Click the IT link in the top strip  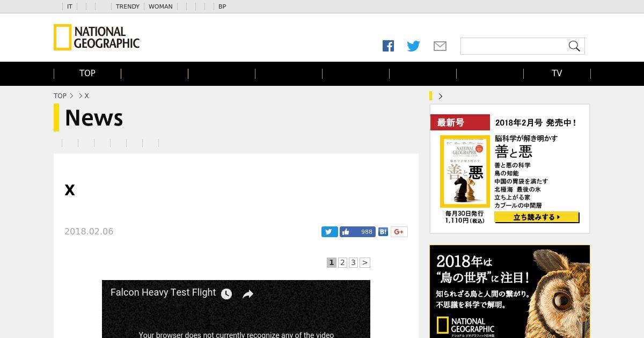tap(70, 6)
